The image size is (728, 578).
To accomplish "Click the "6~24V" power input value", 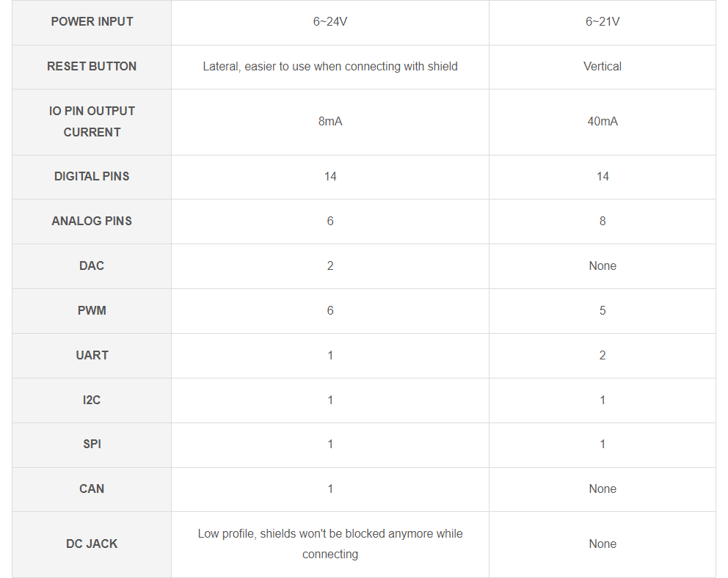I will [330, 22].
